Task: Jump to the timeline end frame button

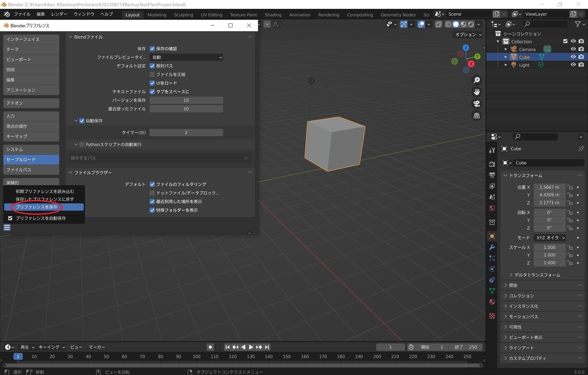Action: [x=267, y=347]
